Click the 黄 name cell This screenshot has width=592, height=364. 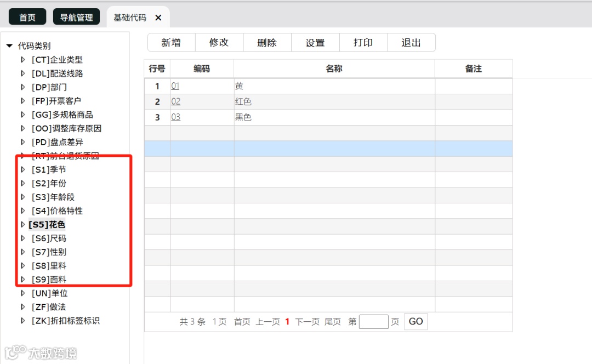click(334, 86)
